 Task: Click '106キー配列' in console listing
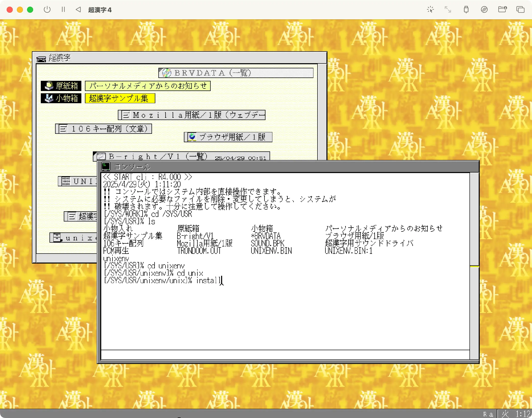pos(123,243)
